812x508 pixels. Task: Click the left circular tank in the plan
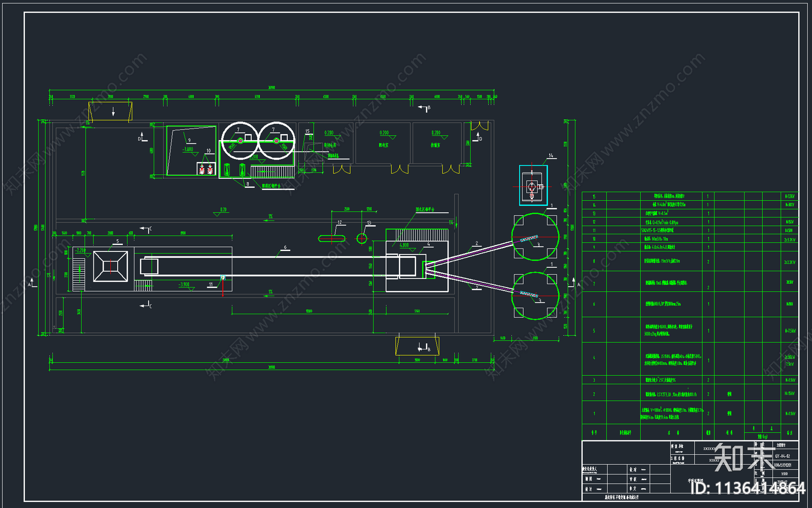(240, 141)
